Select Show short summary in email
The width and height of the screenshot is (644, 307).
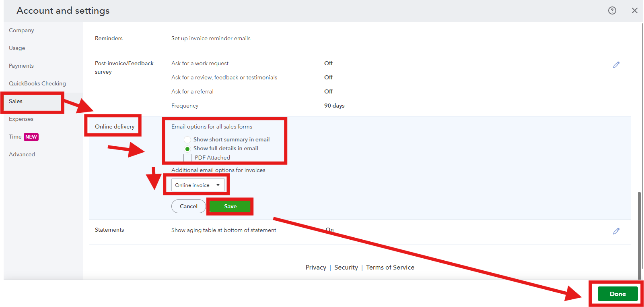pos(187,140)
